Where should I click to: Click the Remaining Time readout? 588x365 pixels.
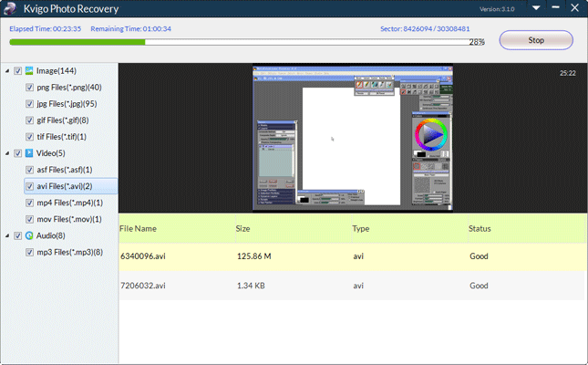[130, 29]
